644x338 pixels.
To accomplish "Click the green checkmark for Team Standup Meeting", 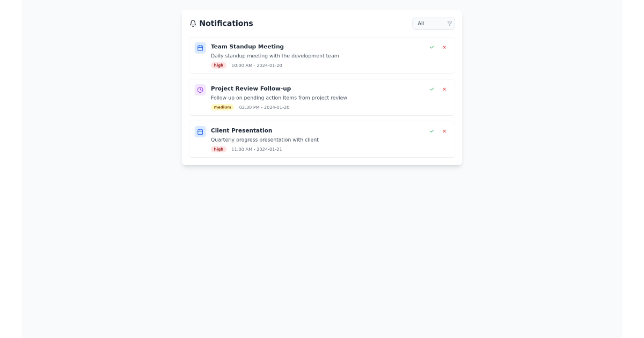I will pyautogui.click(x=431, y=47).
